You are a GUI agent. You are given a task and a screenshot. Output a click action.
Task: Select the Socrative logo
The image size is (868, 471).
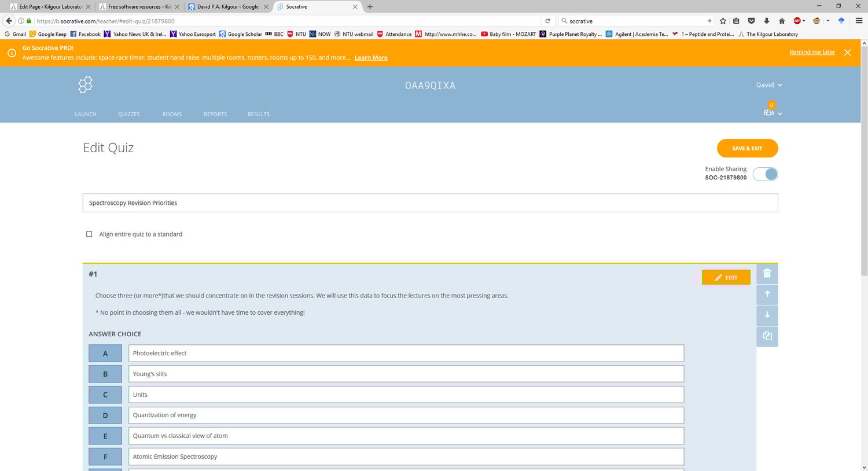click(84, 84)
